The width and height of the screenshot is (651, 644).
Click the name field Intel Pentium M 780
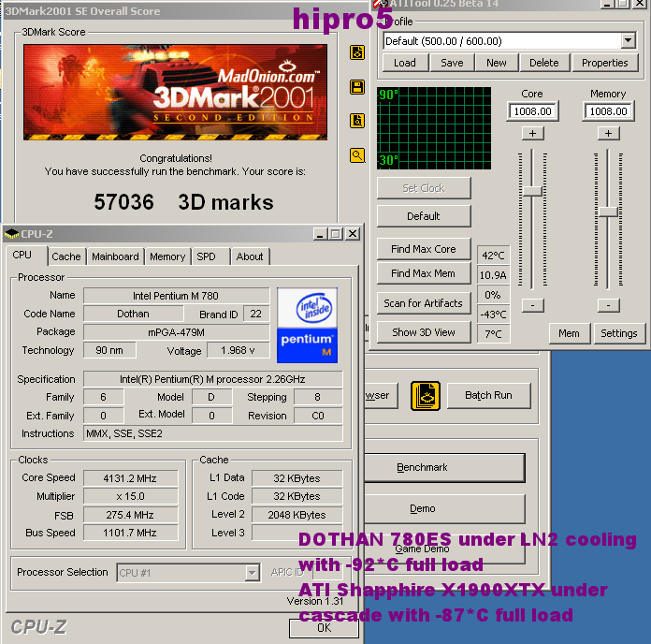176,296
